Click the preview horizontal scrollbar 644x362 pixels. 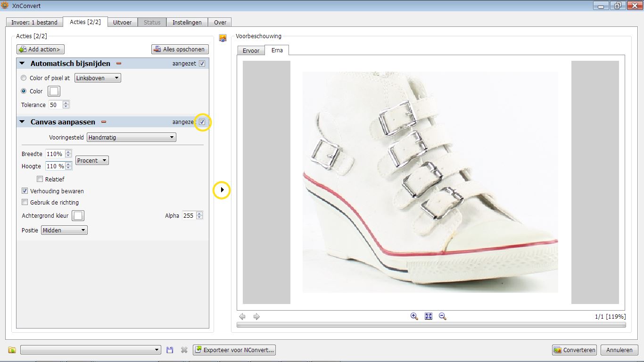(x=431, y=325)
